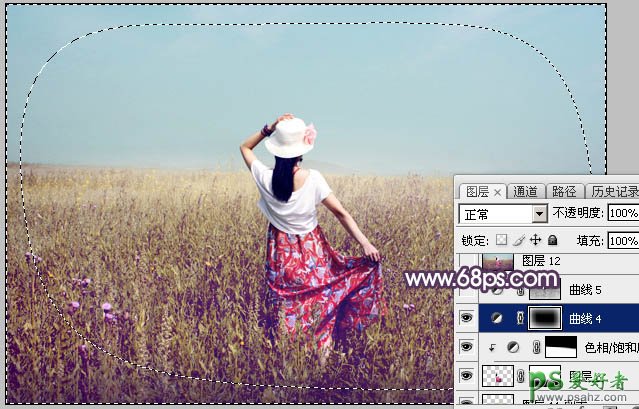
Task: Click the lock position move icon
Action: click(x=535, y=240)
